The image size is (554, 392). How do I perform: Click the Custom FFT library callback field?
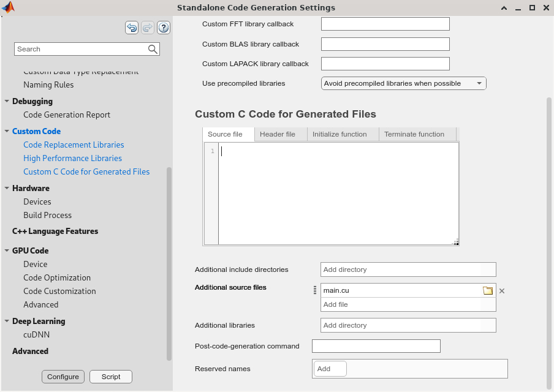[385, 24]
